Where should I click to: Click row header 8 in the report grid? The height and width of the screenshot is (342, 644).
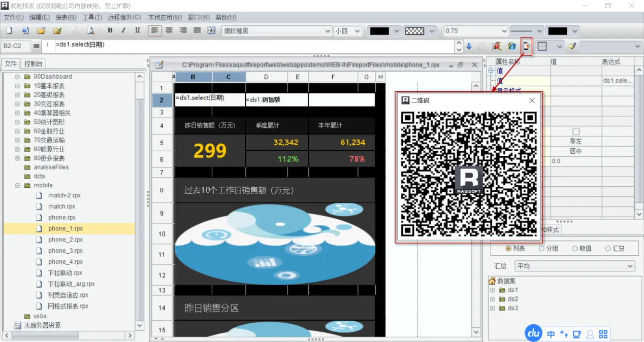pyautogui.click(x=162, y=190)
